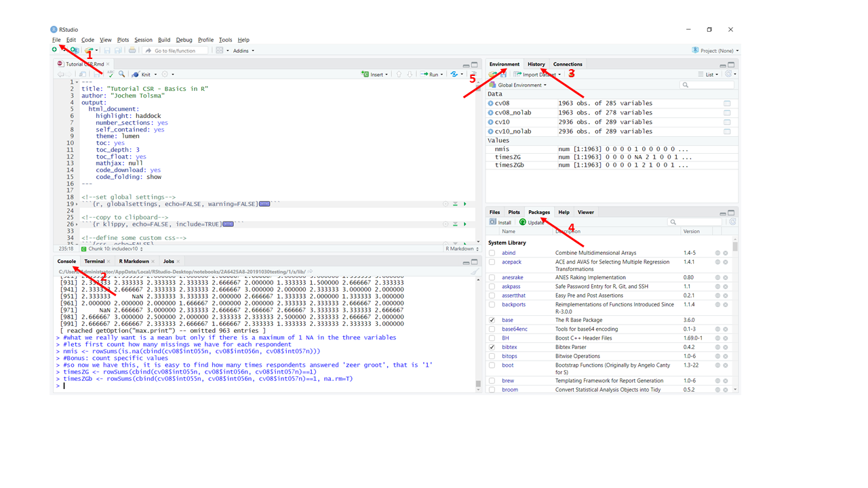Toggle loading of the acepack package

pos(492,262)
